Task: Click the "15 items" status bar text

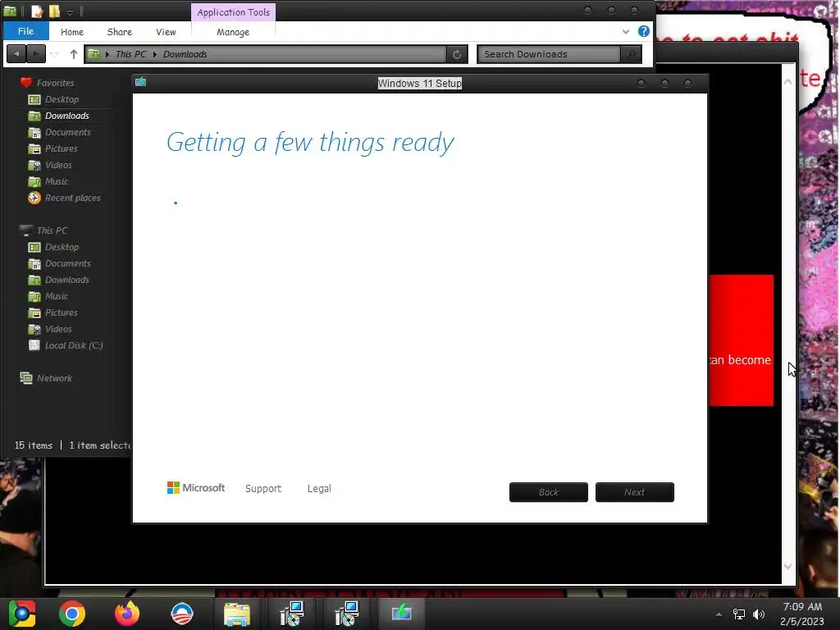Action: click(x=33, y=445)
